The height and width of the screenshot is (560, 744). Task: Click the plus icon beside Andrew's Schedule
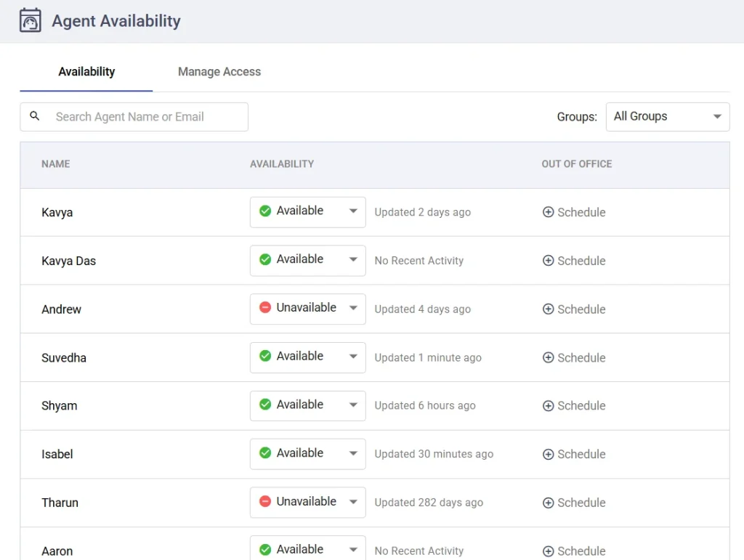548,309
